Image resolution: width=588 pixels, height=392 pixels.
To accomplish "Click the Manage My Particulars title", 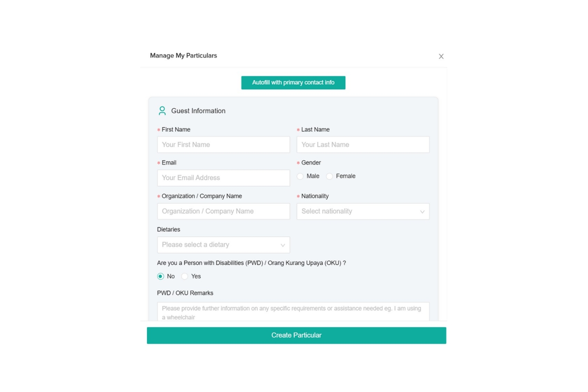I will [183, 56].
